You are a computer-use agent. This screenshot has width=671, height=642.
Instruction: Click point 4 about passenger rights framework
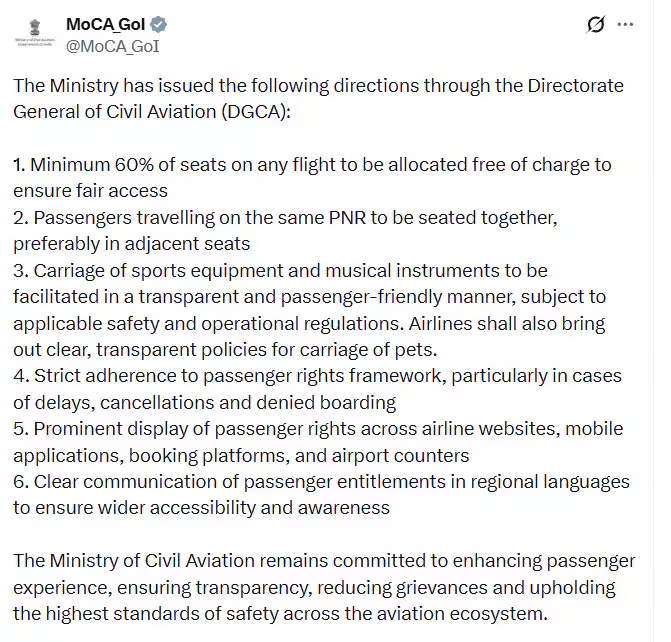tap(317, 376)
